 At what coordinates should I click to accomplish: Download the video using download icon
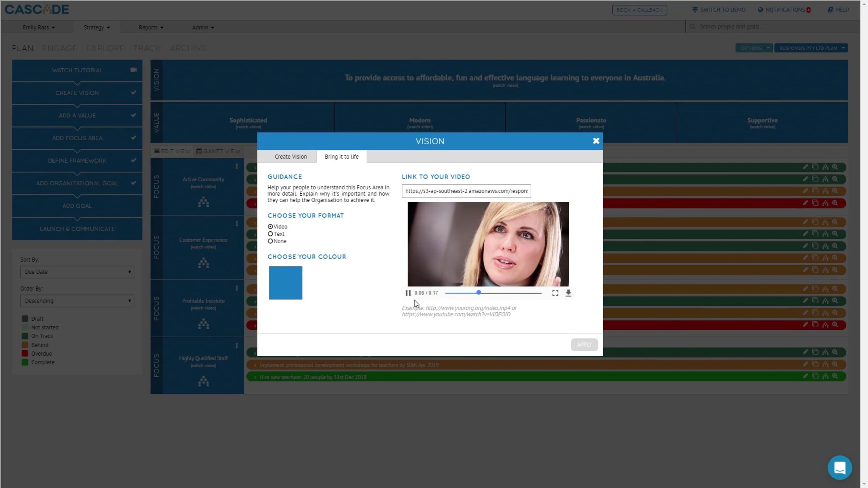pyautogui.click(x=568, y=293)
